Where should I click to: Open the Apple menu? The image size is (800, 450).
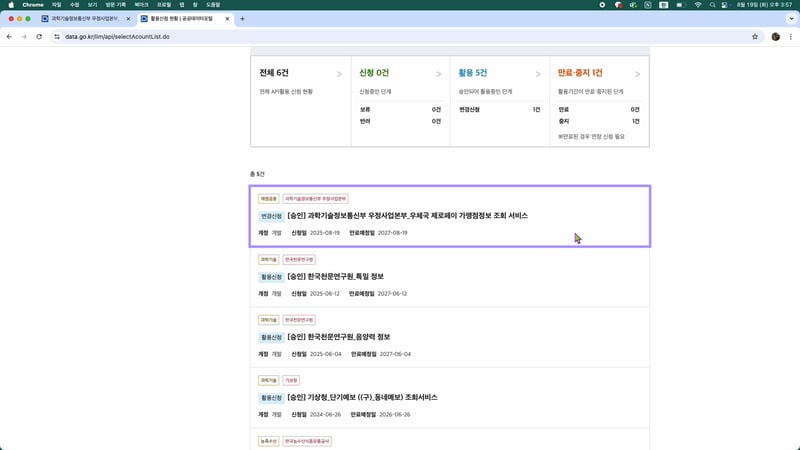11,5
